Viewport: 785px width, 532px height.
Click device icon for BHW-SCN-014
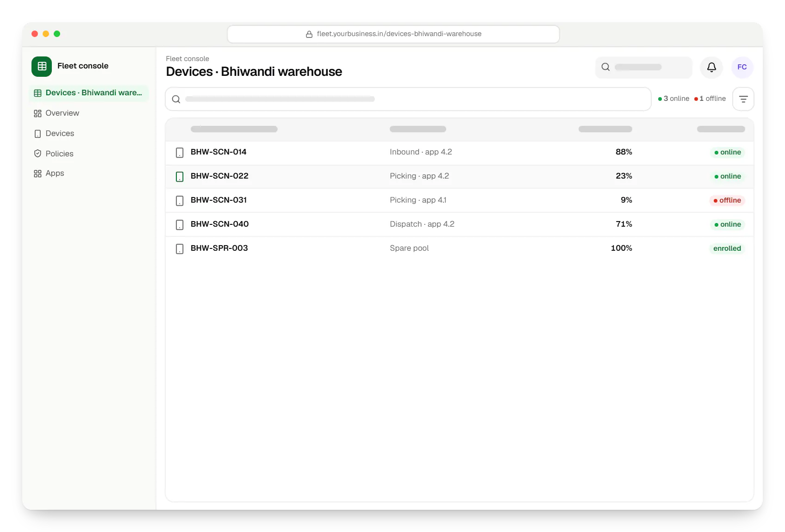point(180,153)
